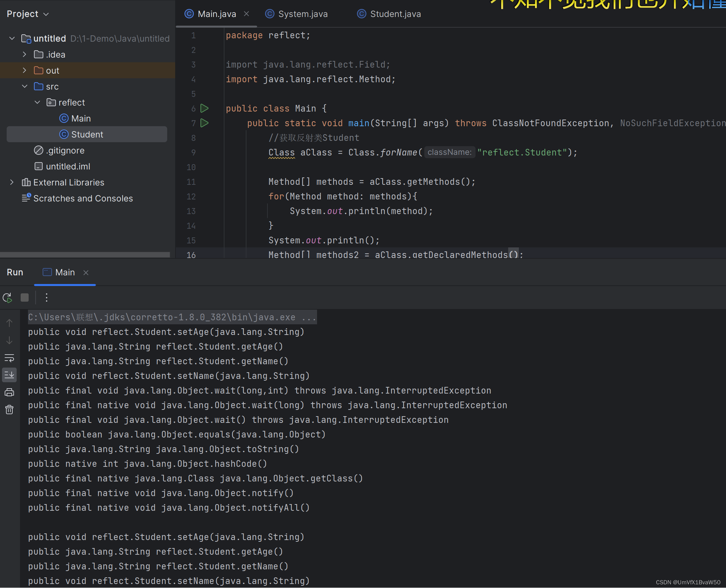Click the java.exe command line in console
Viewport: 726px width, 588px height.
tap(172, 317)
